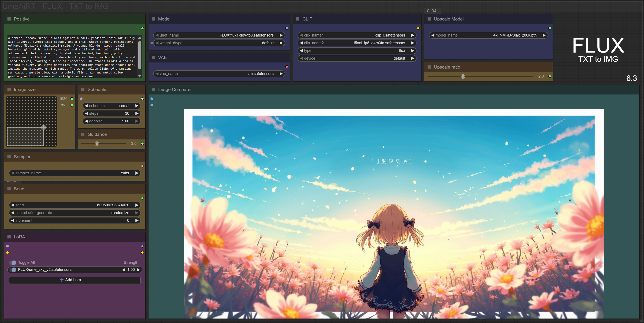Click the Image Comparer header square icon
This screenshot has width=644, height=323.
pyautogui.click(x=154, y=90)
